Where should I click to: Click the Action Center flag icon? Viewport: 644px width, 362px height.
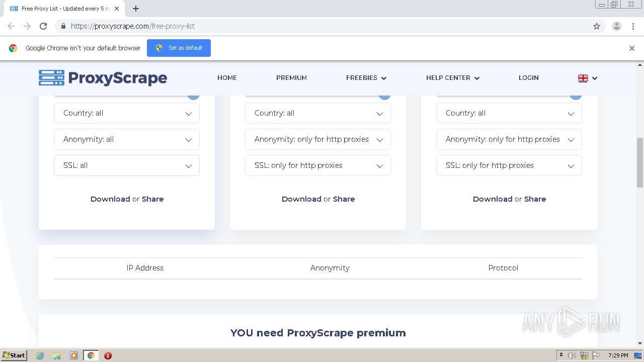[x=596, y=355]
